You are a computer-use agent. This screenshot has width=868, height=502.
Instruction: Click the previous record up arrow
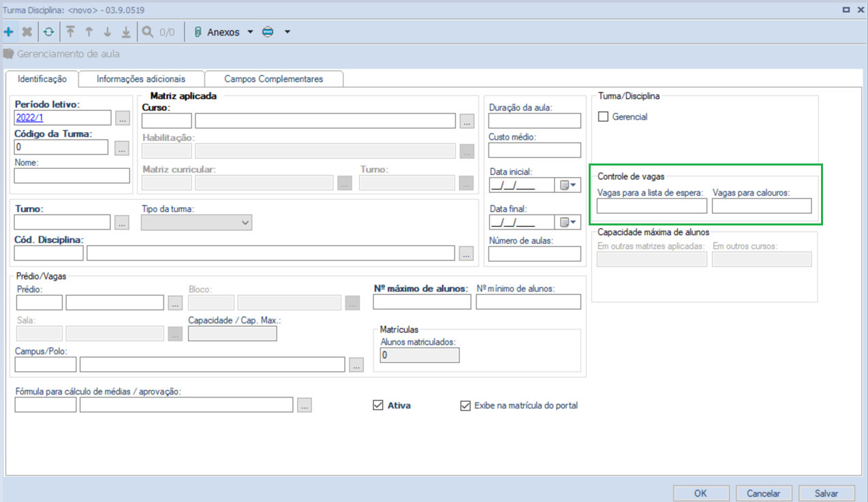click(89, 32)
